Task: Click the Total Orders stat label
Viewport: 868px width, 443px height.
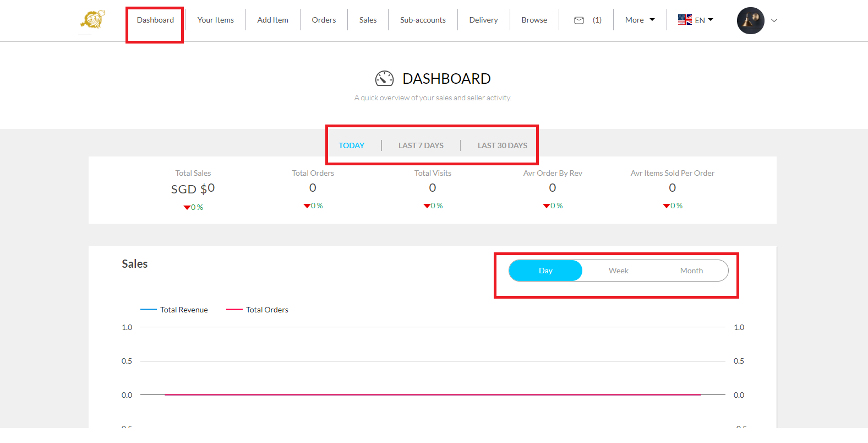Action: point(313,173)
